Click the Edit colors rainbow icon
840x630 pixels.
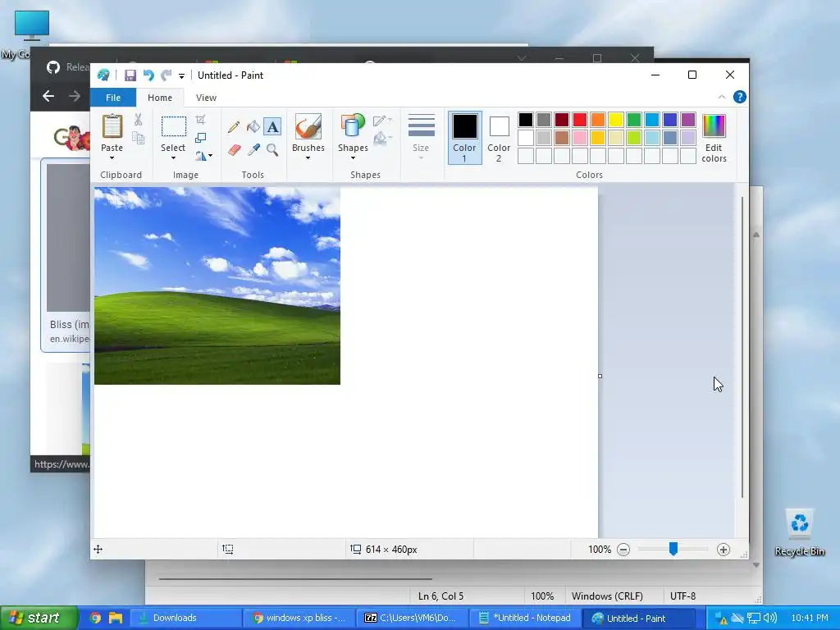point(714,126)
